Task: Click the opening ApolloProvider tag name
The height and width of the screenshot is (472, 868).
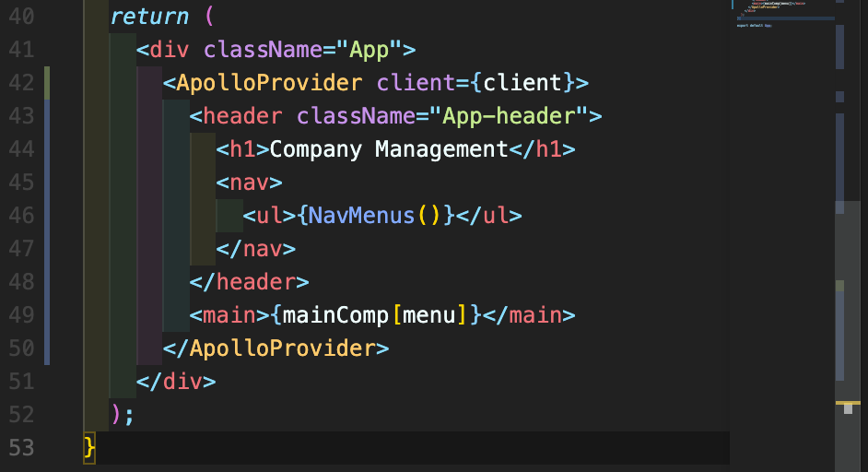Action: [270, 83]
